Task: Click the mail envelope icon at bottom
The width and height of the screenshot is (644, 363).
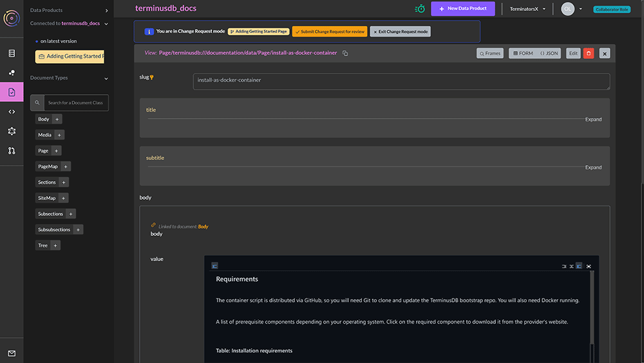Action: (12, 353)
